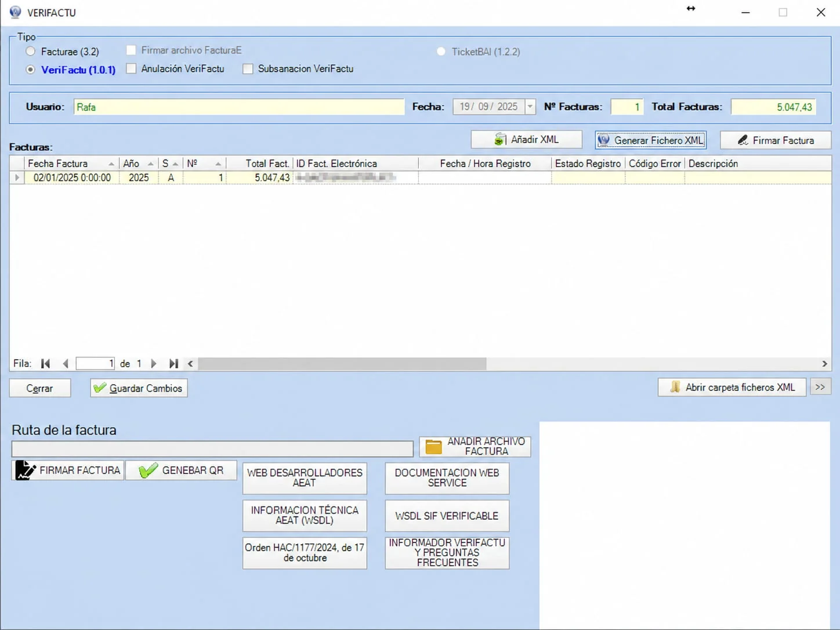The width and height of the screenshot is (840, 630).
Task: Select the Facturae (3.2) radio button
Action: [x=30, y=52]
